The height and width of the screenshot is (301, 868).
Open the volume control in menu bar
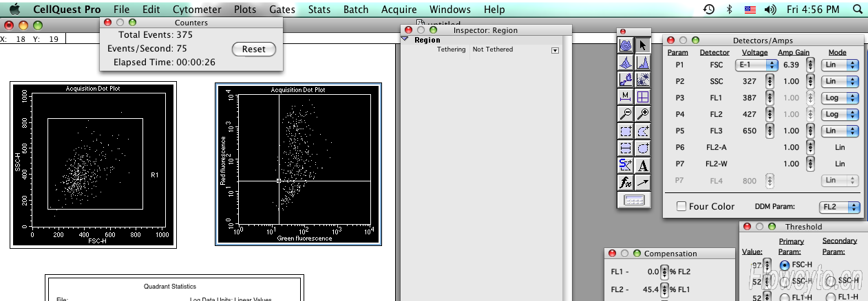coord(770,10)
